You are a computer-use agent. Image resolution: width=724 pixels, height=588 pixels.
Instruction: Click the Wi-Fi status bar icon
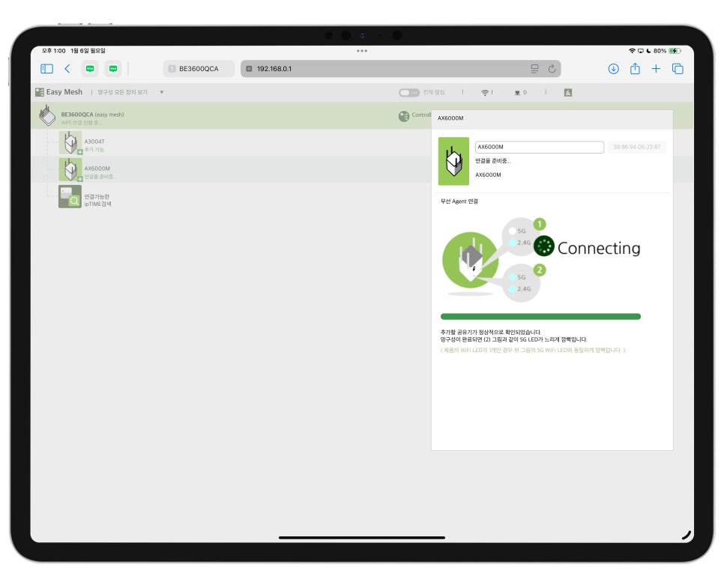[x=632, y=51]
